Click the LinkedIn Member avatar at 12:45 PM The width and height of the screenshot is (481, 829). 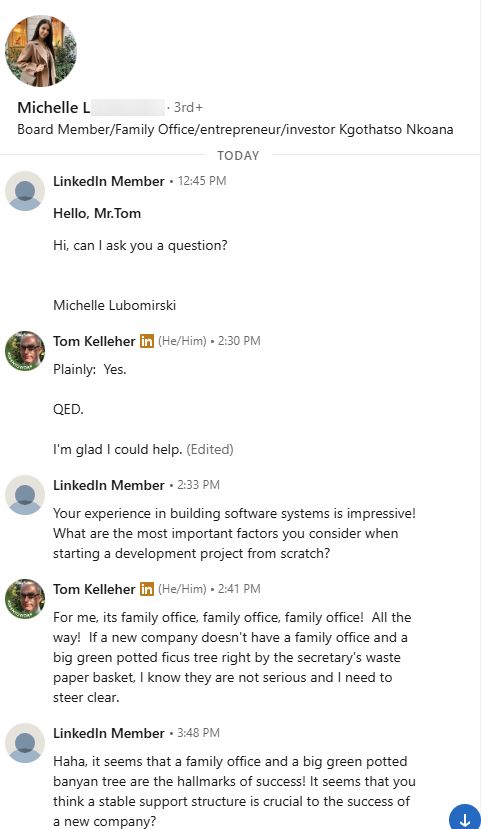25,191
